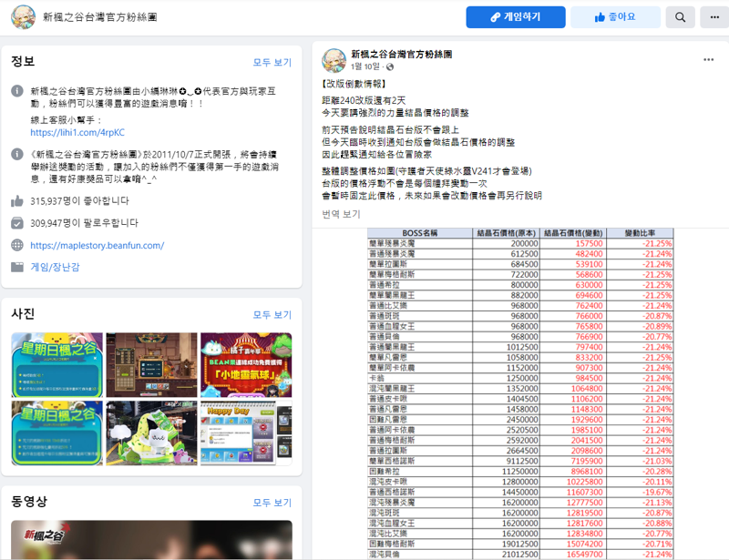The height and width of the screenshot is (560, 729).
Task: Open the Happy Day photo thumbnail
Action: (246, 433)
